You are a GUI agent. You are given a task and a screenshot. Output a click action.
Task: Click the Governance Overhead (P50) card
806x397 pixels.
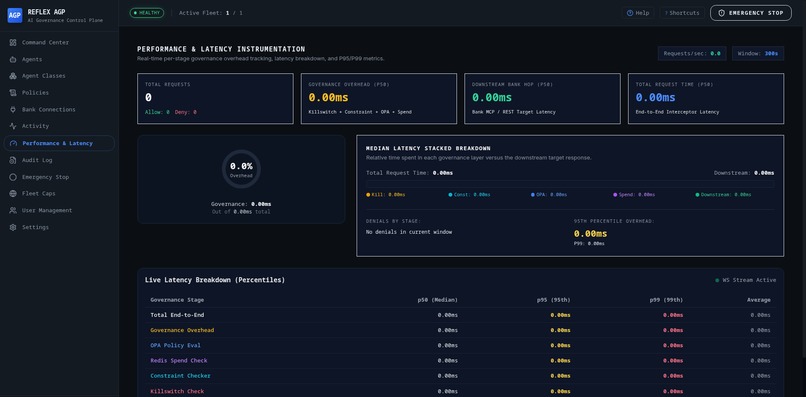379,99
